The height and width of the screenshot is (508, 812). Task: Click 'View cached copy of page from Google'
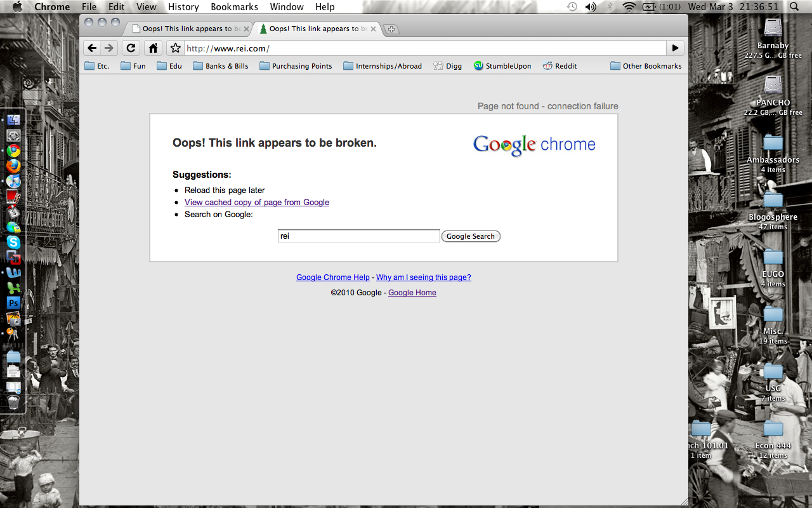pos(257,203)
